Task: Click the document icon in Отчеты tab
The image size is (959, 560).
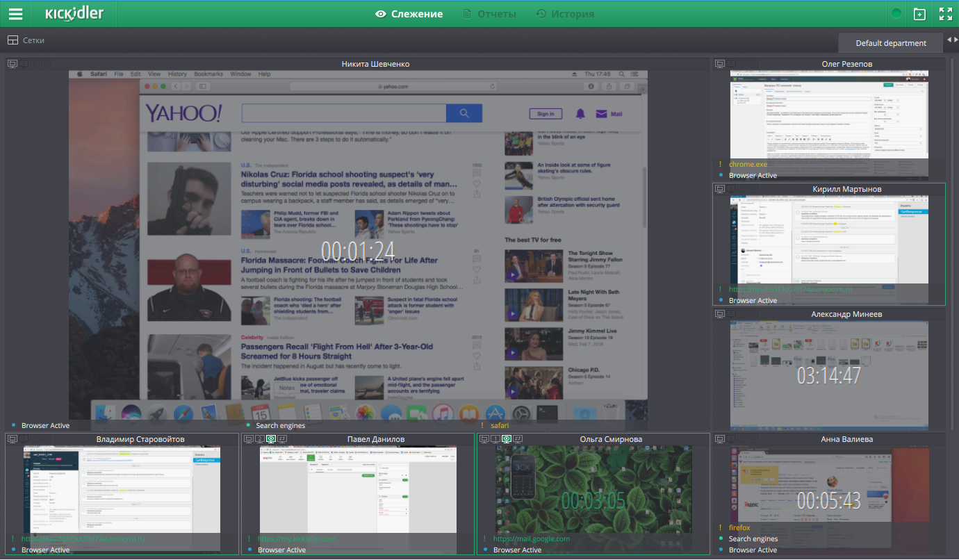Action: tap(468, 14)
